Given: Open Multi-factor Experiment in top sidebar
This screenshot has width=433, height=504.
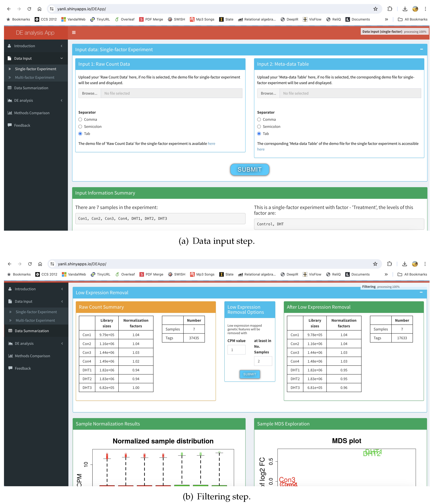Looking at the screenshot, I should (34, 77).
